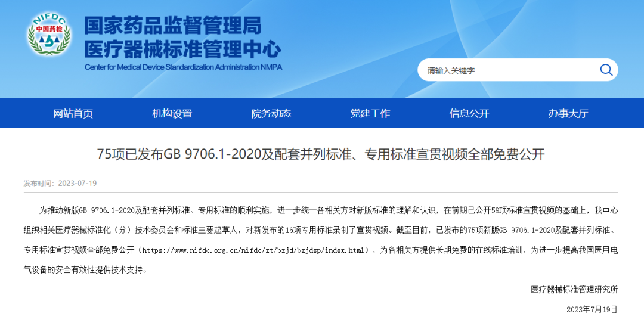Click the closing date 2023年7月19日
This screenshot has width=644, height=326.
click(592, 309)
